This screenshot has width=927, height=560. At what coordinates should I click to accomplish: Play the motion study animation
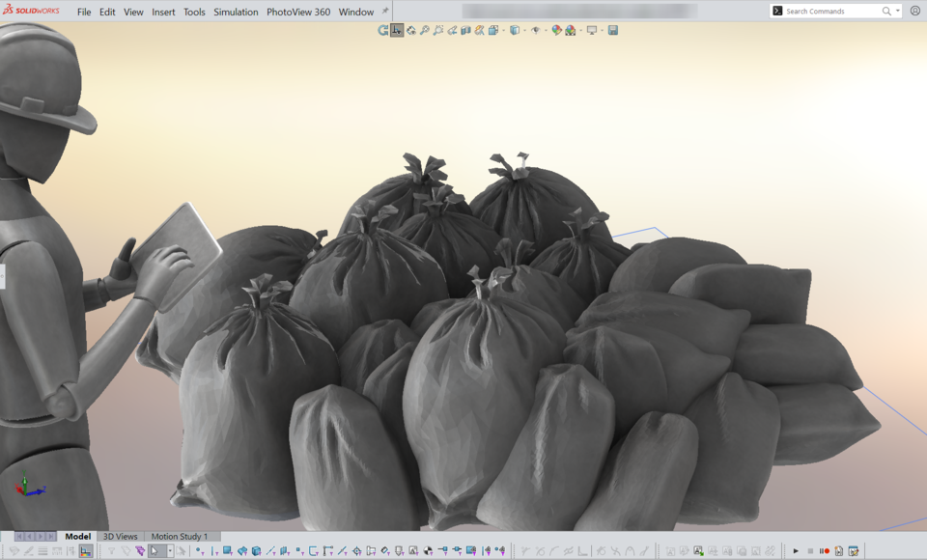tap(796, 550)
